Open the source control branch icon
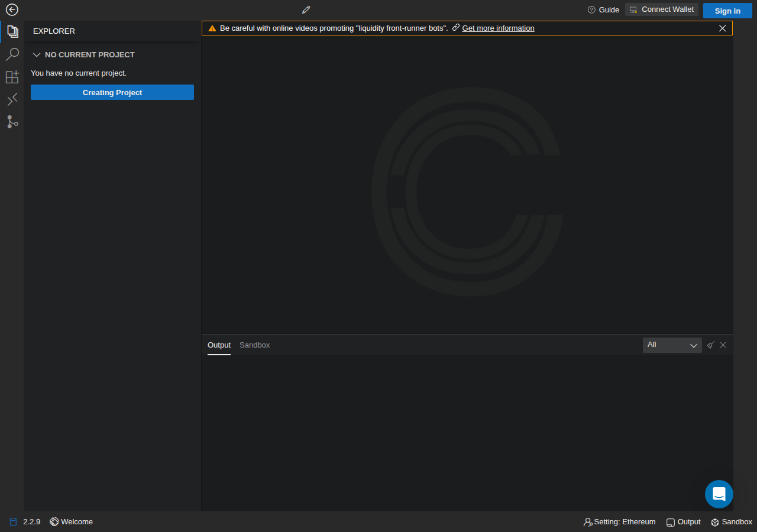 click(x=12, y=122)
